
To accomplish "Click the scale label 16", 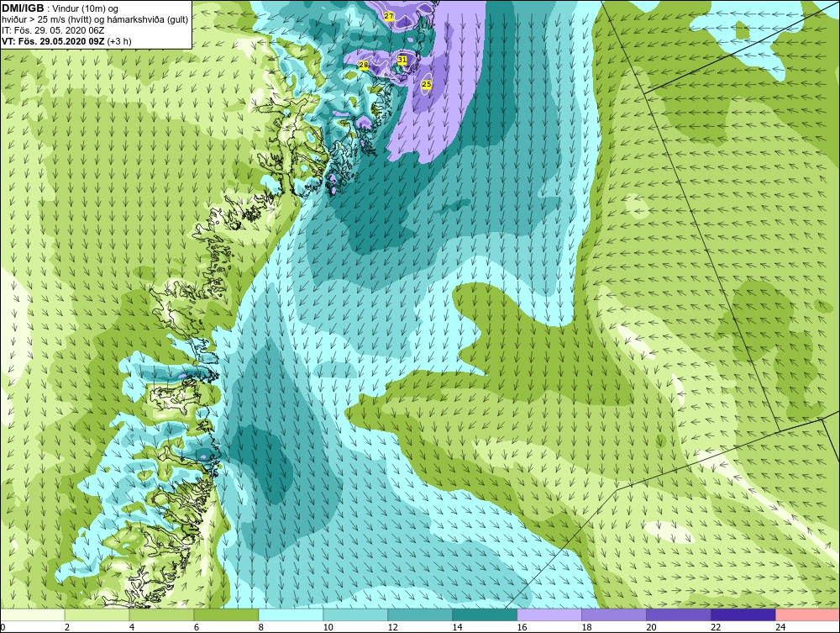I will [522, 627].
